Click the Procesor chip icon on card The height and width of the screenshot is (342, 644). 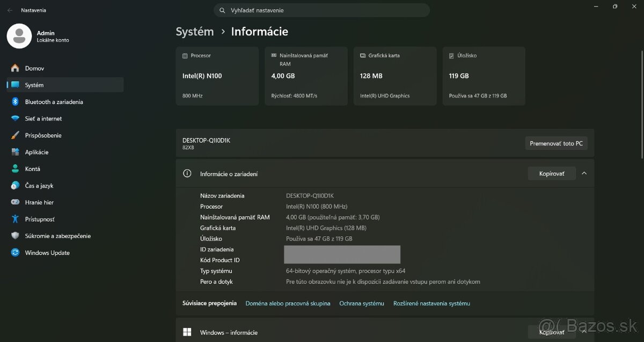[x=185, y=56]
